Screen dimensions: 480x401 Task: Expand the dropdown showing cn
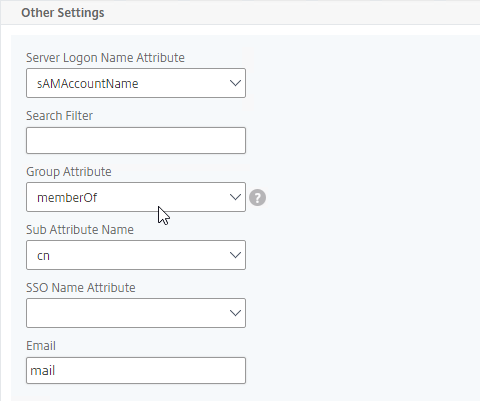click(136, 255)
